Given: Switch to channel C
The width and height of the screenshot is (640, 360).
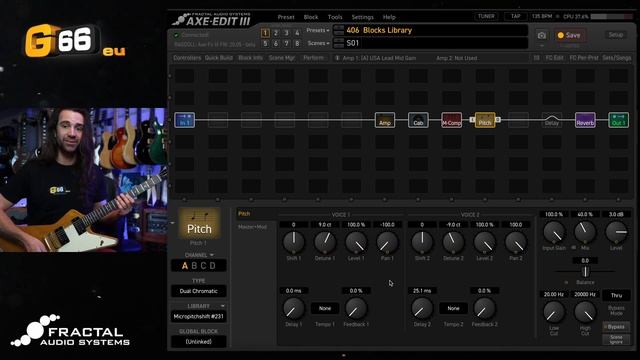Looking at the screenshot, I should click(203, 266).
